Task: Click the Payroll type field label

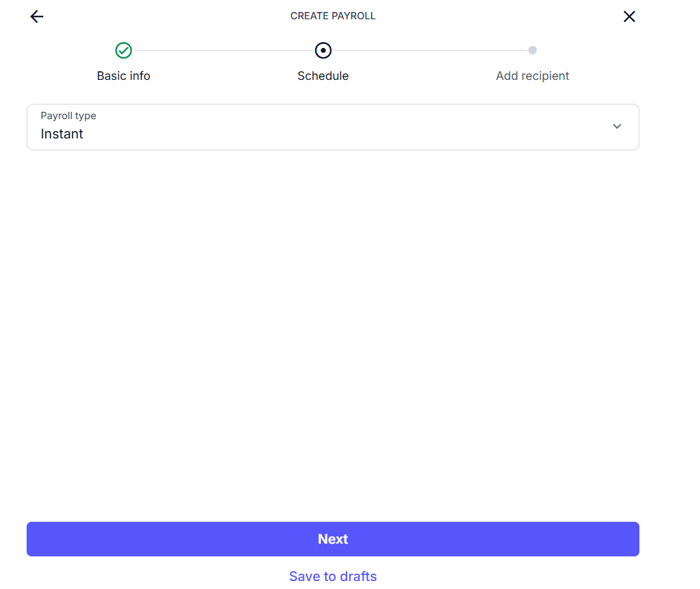Action: [x=69, y=116]
